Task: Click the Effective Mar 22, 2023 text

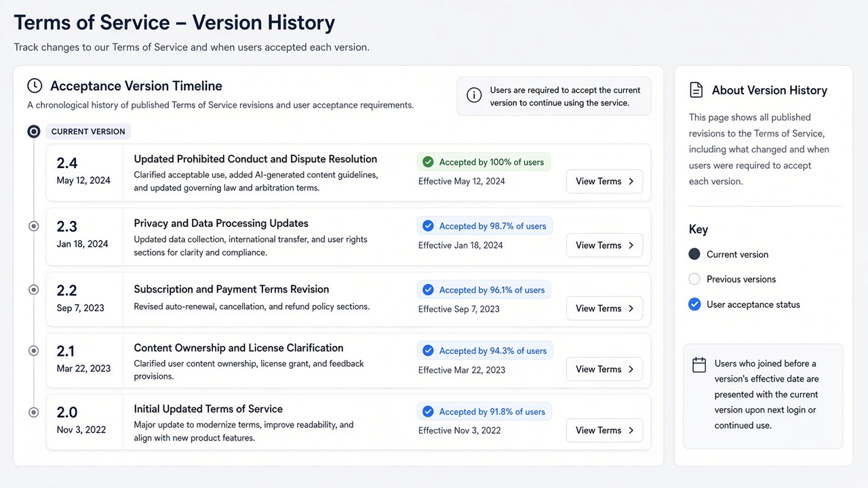Action: tap(462, 370)
